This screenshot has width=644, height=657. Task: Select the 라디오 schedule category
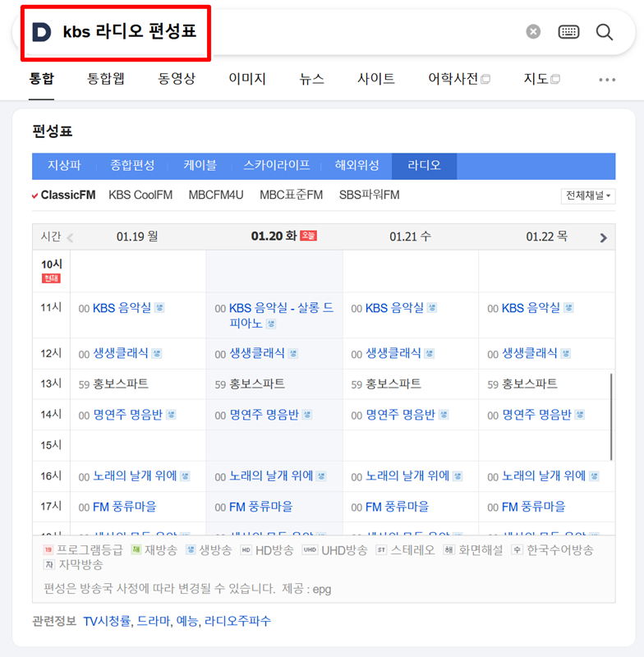pos(424,166)
